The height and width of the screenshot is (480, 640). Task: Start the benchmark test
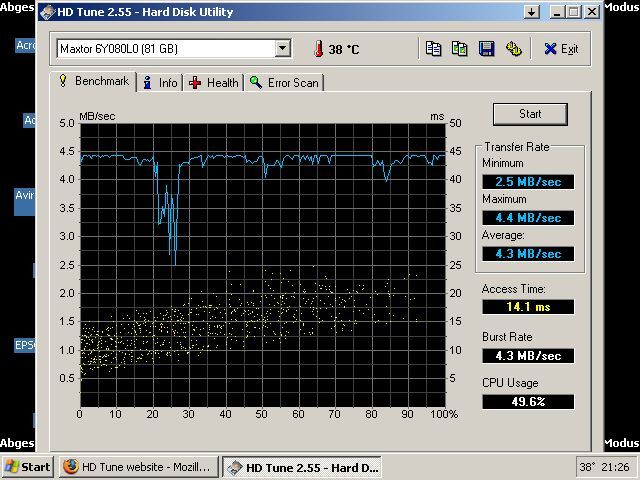(x=530, y=114)
